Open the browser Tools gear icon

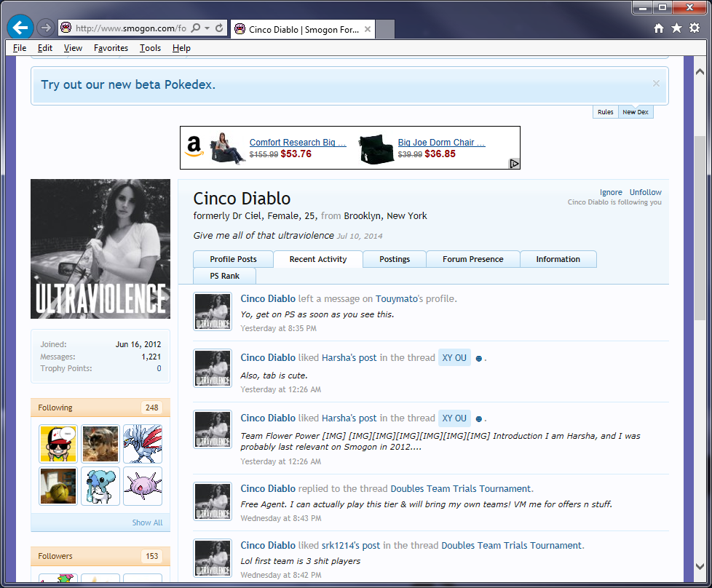695,28
